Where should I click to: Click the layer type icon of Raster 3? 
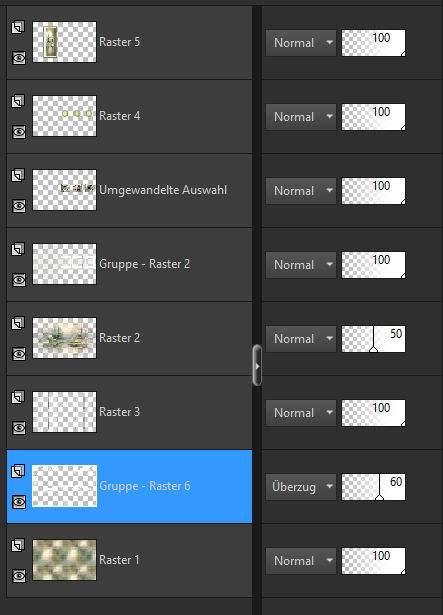[x=18, y=397]
